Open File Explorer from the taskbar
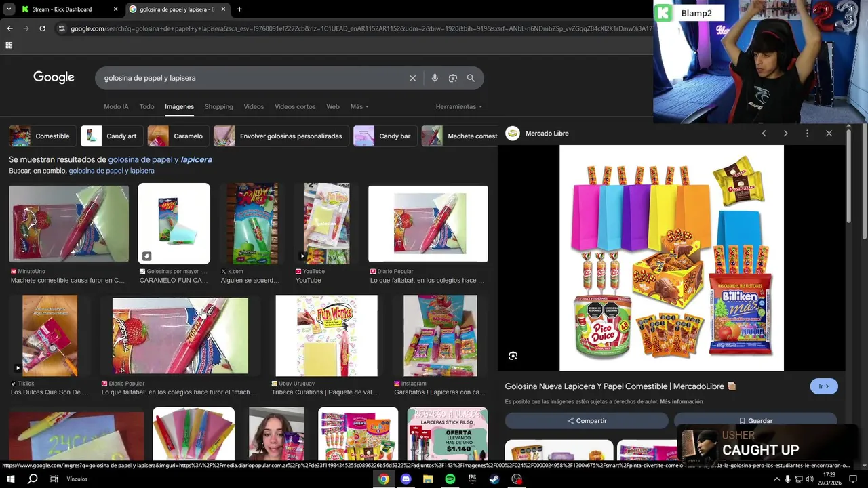 coord(428,479)
